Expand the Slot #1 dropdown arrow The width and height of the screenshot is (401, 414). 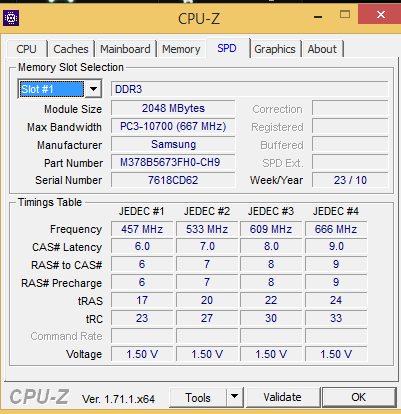[94, 89]
